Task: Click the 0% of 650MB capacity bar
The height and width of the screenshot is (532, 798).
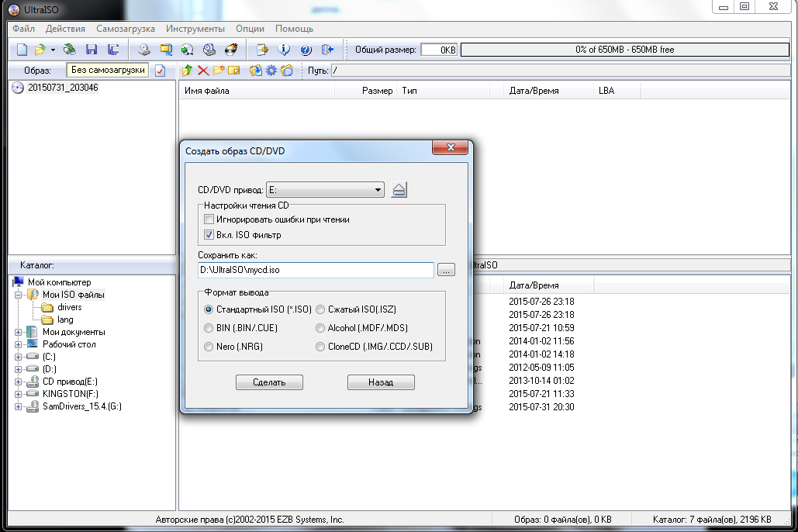Action: coord(624,50)
